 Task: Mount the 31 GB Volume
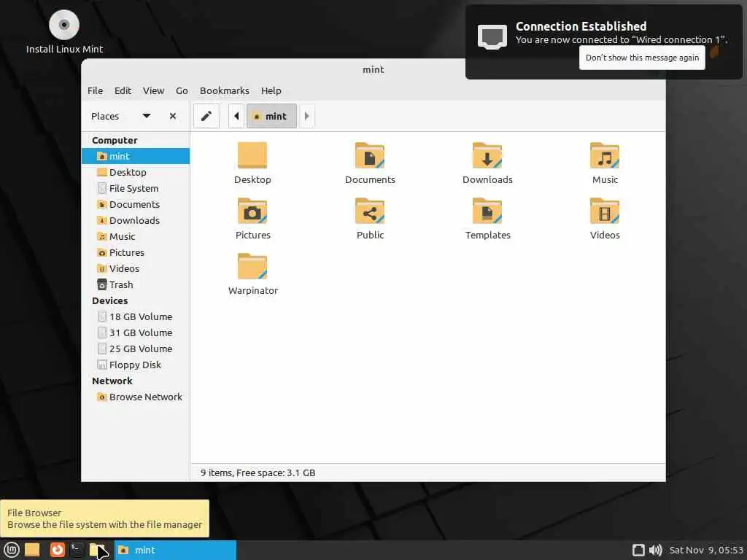136,332
